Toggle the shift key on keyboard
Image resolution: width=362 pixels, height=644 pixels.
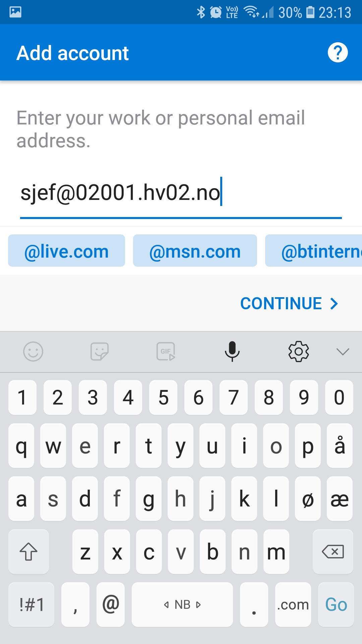[28, 551]
